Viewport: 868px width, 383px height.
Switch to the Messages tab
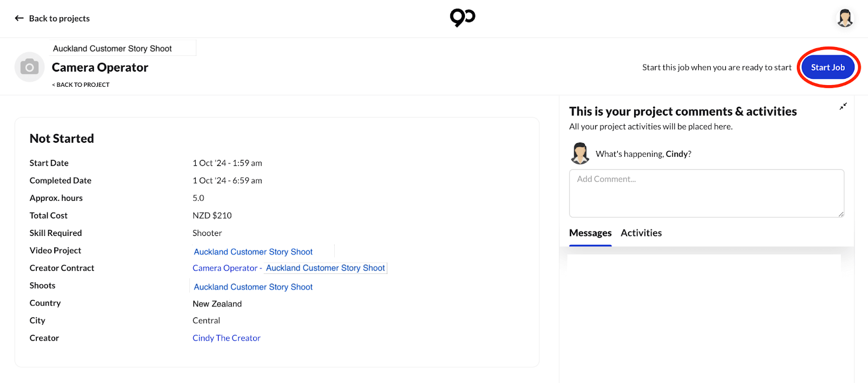pyautogui.click(x=590, y=233)
